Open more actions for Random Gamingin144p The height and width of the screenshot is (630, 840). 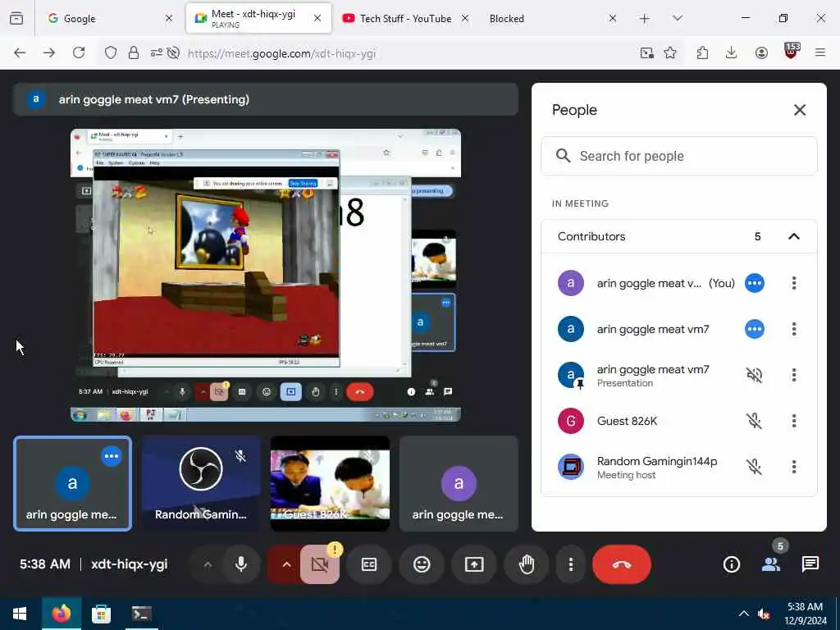(x=794, y=467)
